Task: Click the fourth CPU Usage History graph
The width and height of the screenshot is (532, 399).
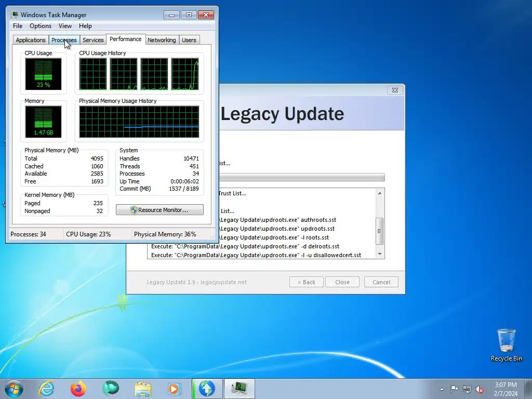Action: pyautogui.click(x=185, y=74)
